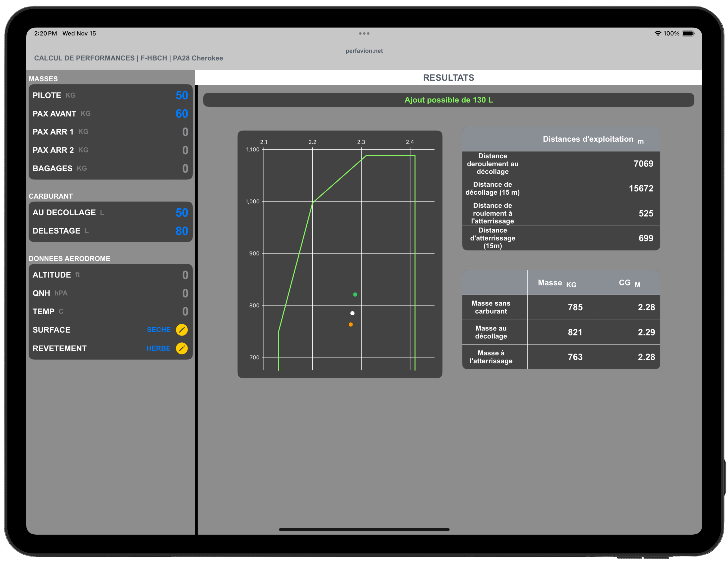Screen dimensions: 728x564
Task: Tap the perfavion.net link
Action: (364, 51)
